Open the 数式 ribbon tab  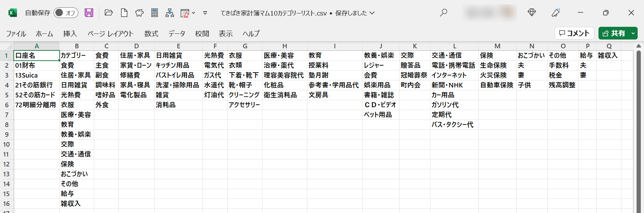pos(151,34)
